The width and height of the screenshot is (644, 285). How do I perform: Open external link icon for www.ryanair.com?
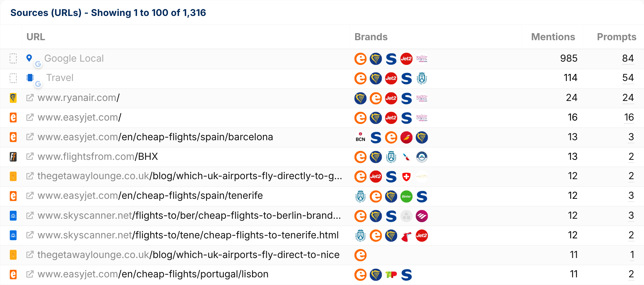[30, 98]
